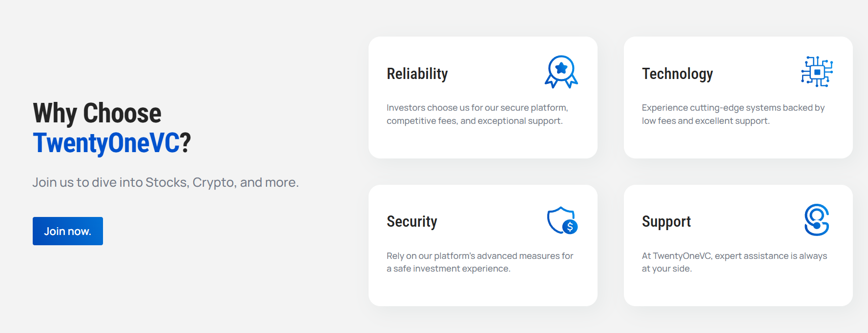Image resolution: width=868 pixels, height=333 pixels.
Task: Click the Security shield dollar icon
Action: [x=562, y=220]
